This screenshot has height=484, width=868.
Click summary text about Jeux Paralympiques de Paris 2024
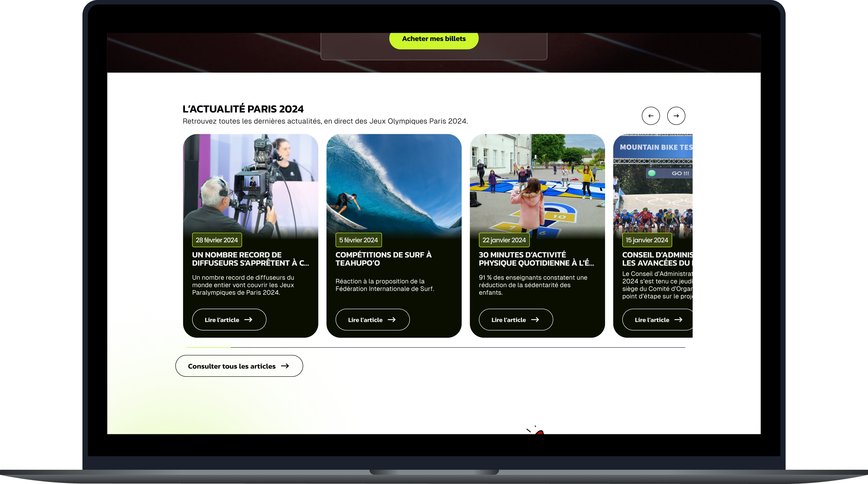[243, 285]
